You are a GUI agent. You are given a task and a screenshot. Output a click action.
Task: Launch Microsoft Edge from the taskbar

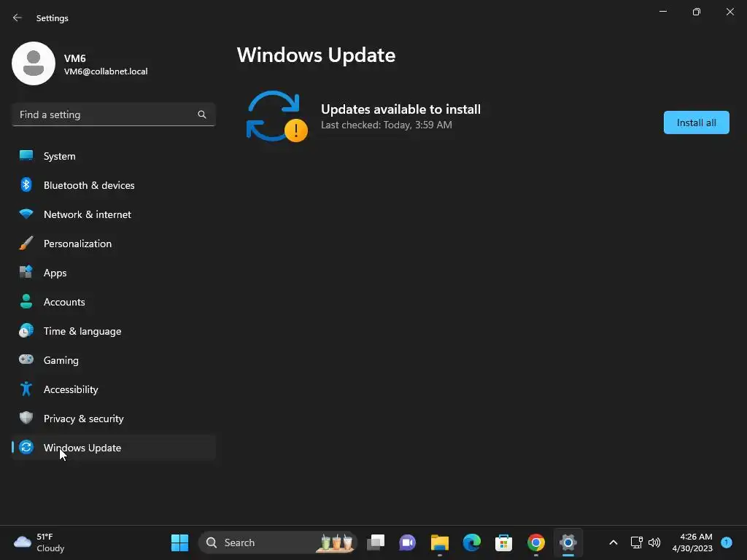pos(472,542)
